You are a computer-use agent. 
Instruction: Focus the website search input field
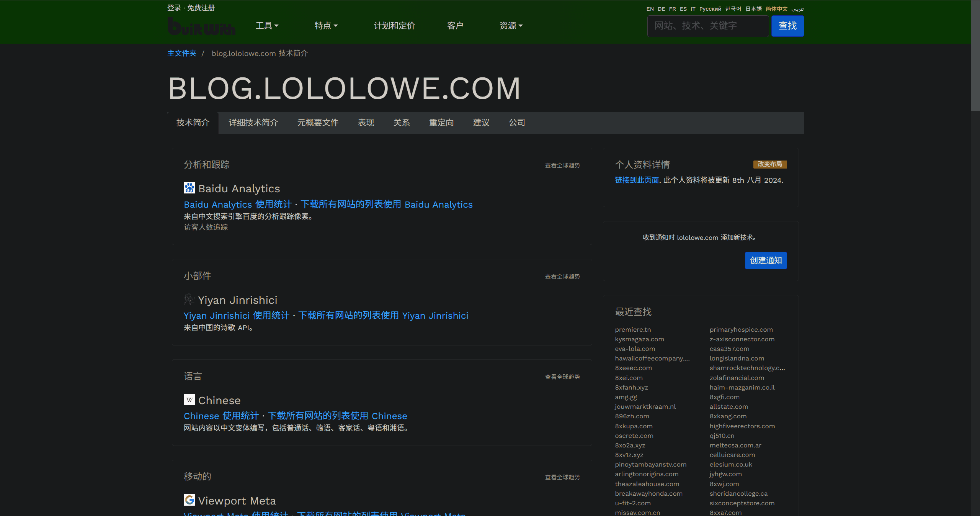point(707,26)
